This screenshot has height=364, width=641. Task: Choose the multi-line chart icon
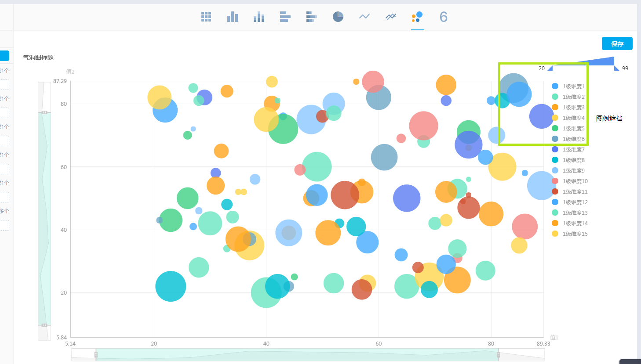[x=390, y=17]
